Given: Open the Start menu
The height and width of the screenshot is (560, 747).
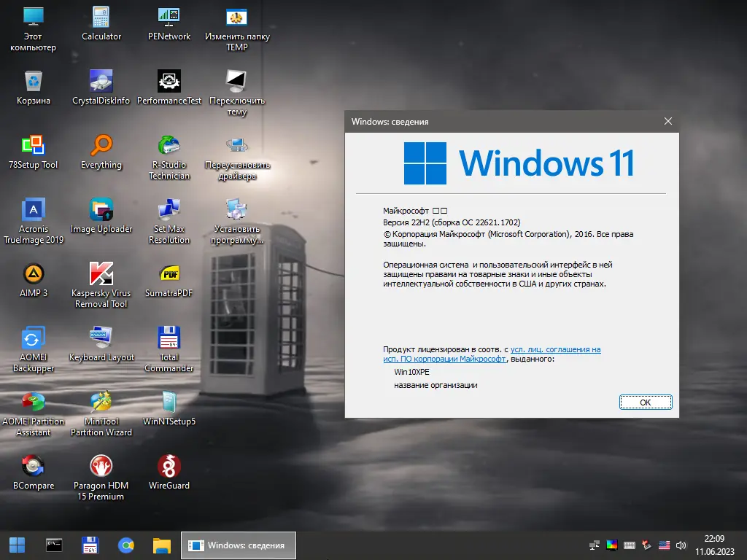Looking at the screenshot, I should coord(16,545).
